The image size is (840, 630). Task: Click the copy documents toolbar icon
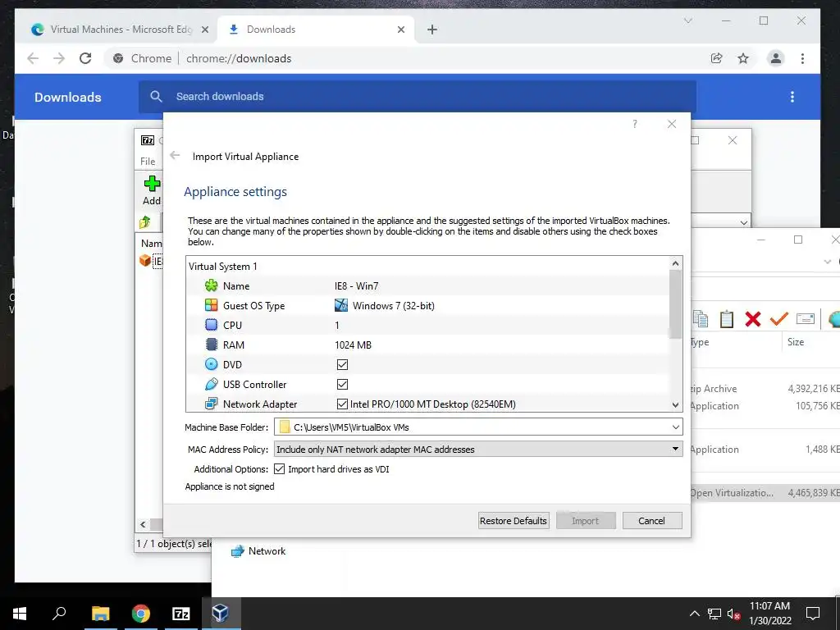701,319
